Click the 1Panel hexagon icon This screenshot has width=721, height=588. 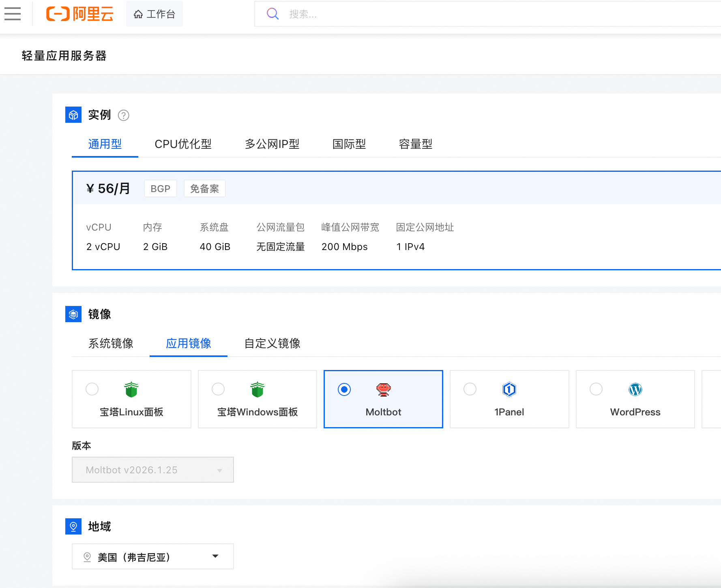[x=509, y=389]
